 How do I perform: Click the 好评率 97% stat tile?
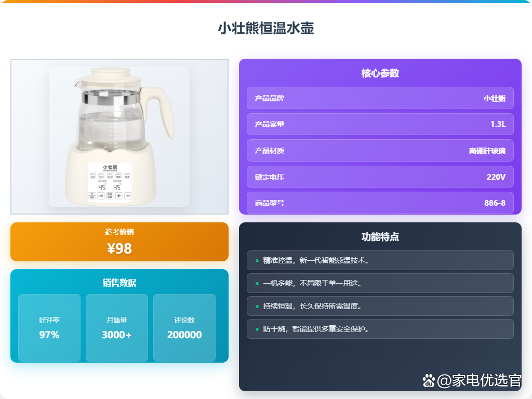[49, 328]
